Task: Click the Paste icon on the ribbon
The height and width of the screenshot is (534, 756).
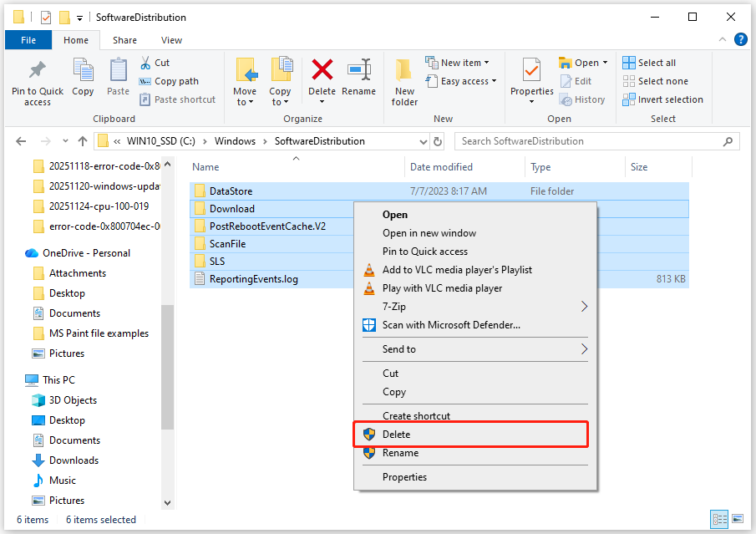Action: (x=117, y=75)
